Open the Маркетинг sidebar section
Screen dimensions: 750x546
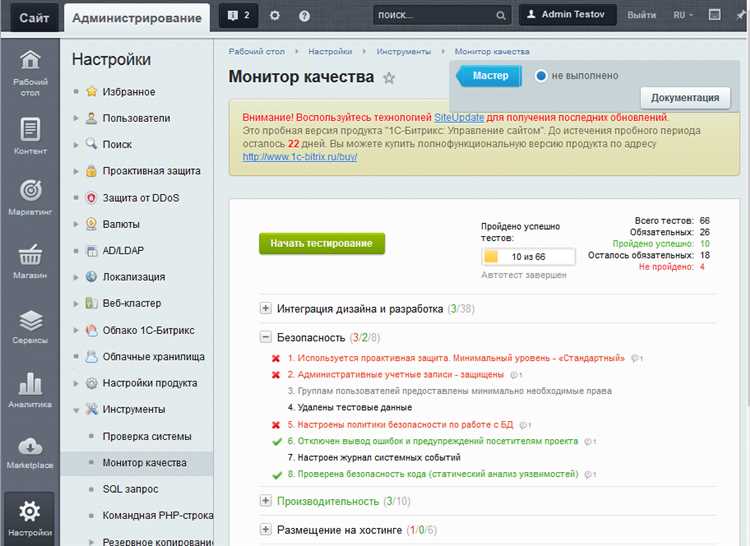[30, 197]
